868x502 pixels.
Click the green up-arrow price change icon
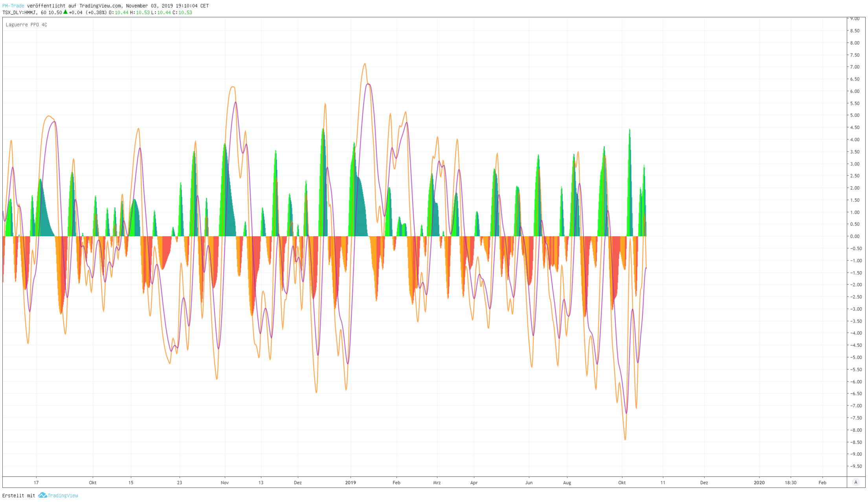pos(65,12)
